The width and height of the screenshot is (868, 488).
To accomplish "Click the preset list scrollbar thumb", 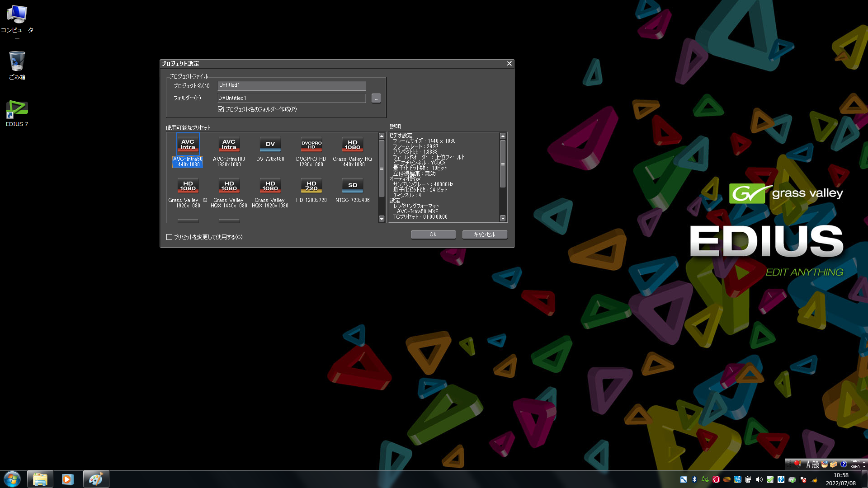I will tap(382, 169).
